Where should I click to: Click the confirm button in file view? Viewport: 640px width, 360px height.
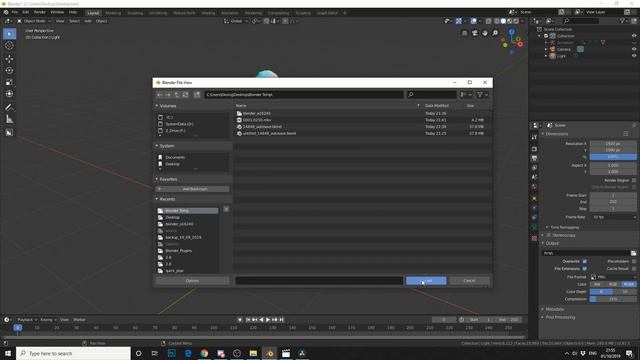point(426,281)
